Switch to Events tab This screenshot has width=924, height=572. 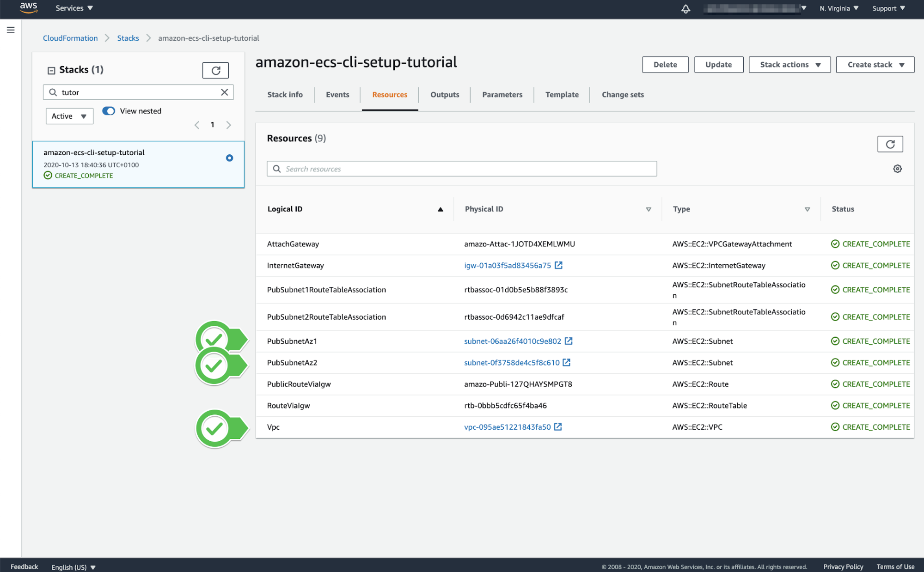[337, 94]
